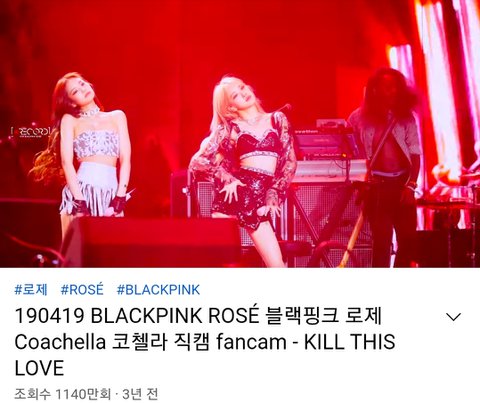Open the #BLACKPINK hashtag link
This screenshot has height=403, width=480.
point(158,289)
